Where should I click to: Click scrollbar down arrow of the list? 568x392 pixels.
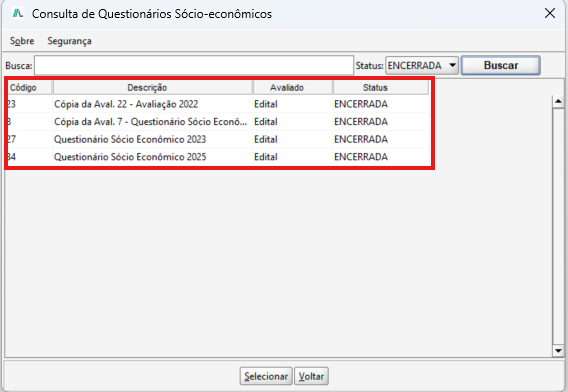click(x=558, y=351)
